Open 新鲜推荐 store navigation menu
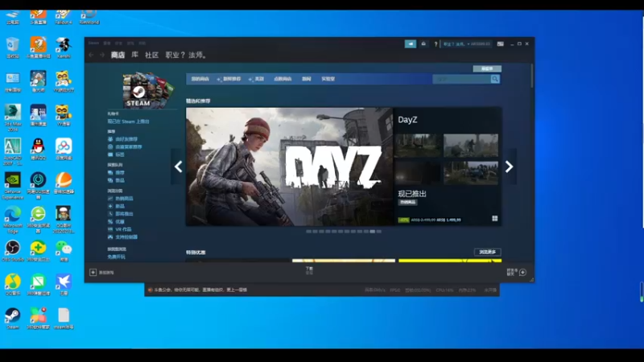Image resolution: width=644 pixels, height=362 pixels. click(229, 79)
